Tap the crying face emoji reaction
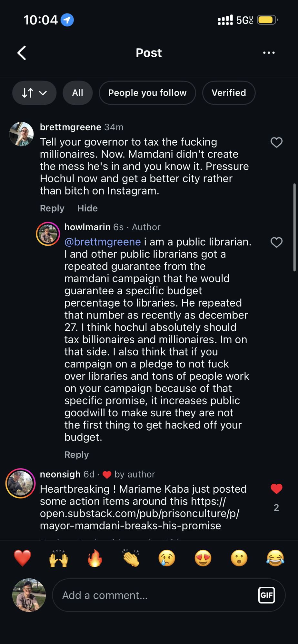Viewport: 298px width, 644px height. (x=167, y=558)
